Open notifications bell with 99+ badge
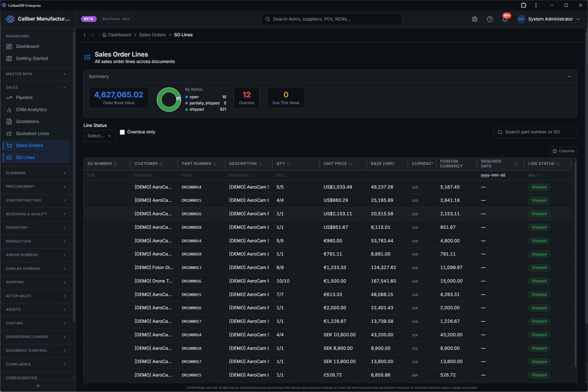Screen dimensions: 588x392 click(505, 19)
